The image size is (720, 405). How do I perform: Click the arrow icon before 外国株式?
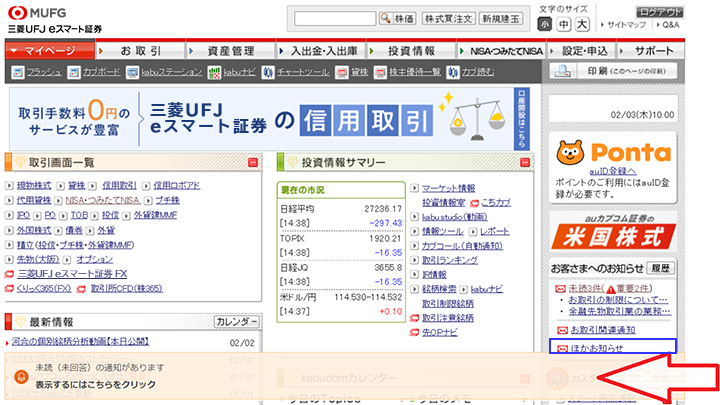point(9,230)
